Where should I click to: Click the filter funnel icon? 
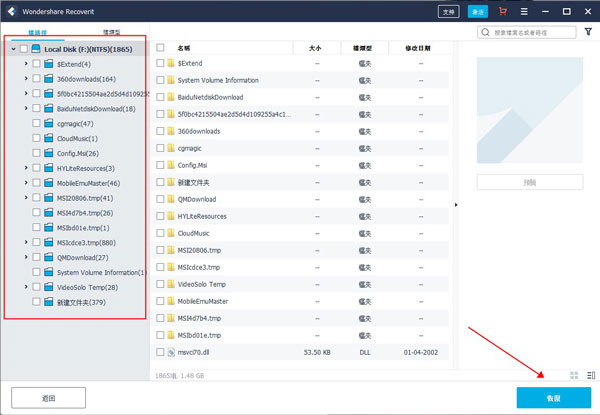(589, 32)
